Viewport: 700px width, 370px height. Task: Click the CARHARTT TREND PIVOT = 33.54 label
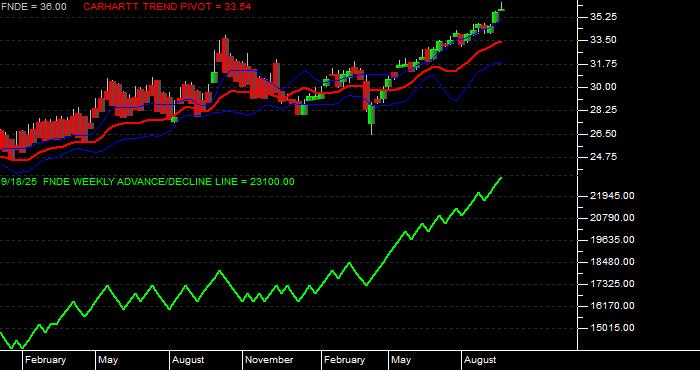167,7
